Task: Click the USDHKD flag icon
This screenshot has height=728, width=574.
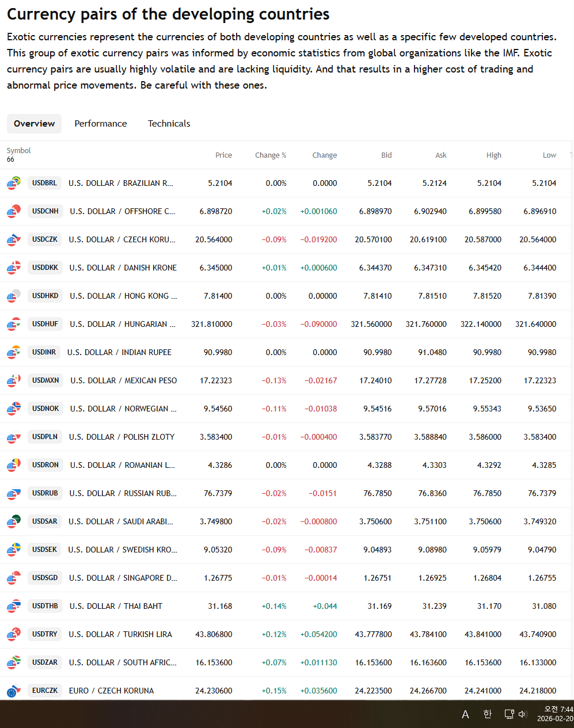Action: click(x=14, y=296)
